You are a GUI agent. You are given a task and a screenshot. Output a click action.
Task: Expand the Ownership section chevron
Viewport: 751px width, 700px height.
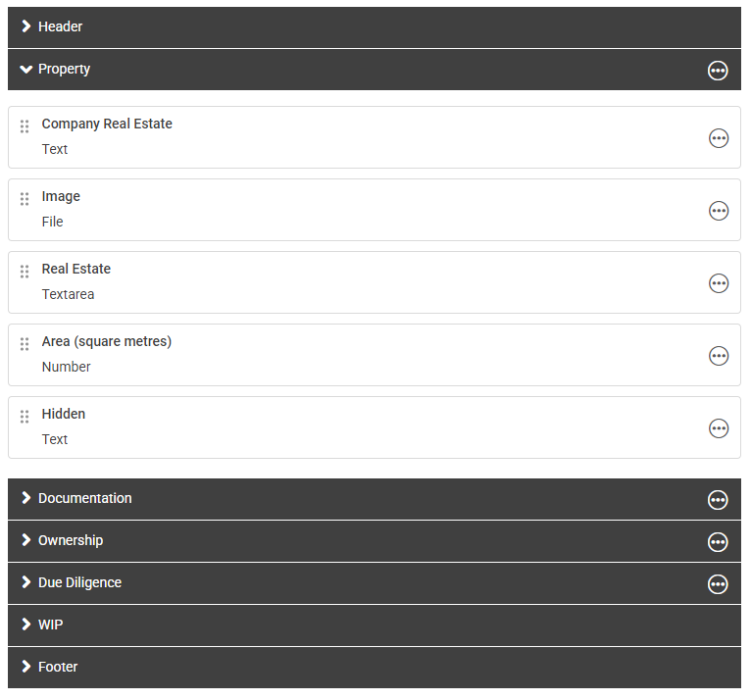coord(26,540)
